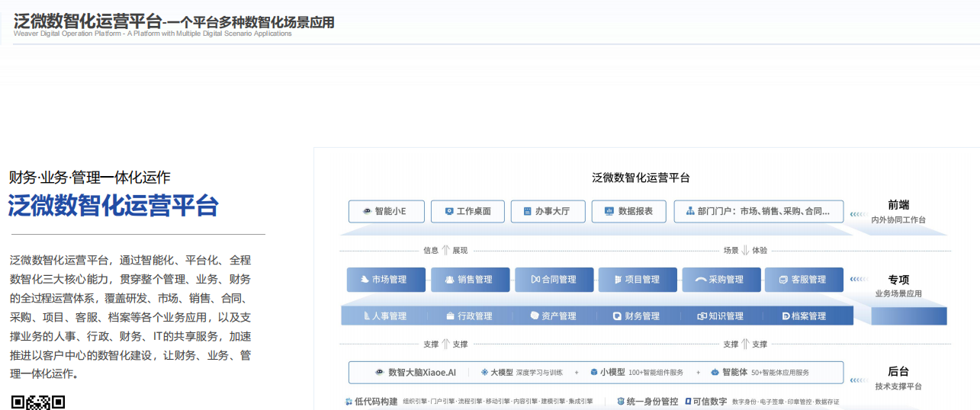Click the 可信数字 label

(x=710, y=401)
